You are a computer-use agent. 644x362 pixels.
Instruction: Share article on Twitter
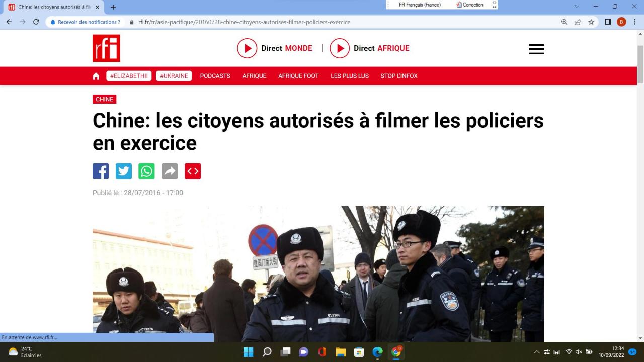(x=124, y=171)
